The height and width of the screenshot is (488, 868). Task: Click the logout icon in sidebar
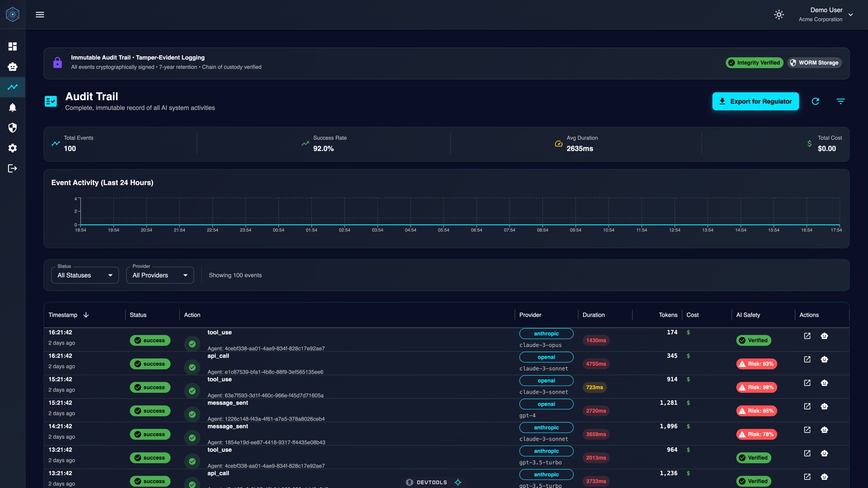click(13, 169)
